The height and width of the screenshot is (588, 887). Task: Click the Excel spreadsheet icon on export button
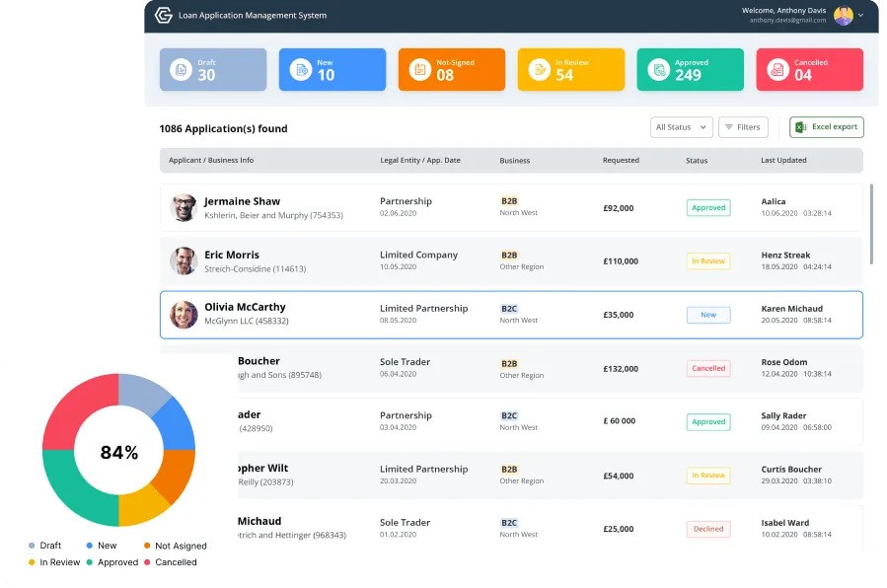click(799, 127)
